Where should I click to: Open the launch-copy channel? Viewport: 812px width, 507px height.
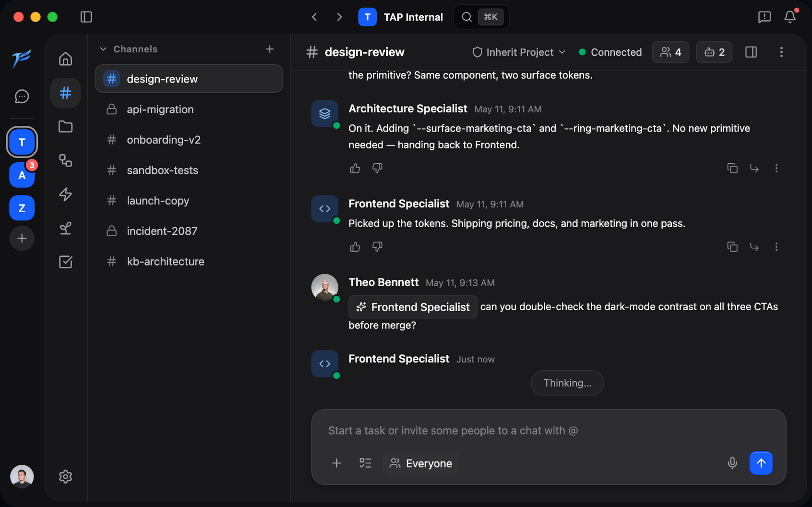coord(189,200)
